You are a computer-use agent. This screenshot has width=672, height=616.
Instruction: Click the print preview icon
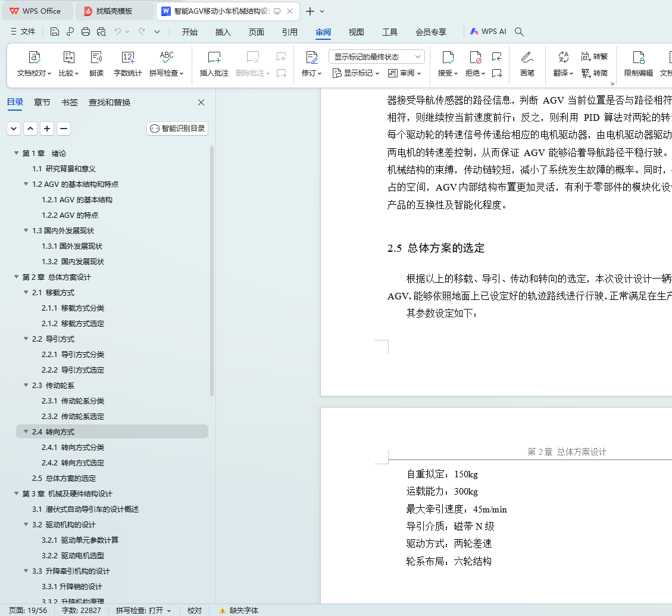[101, 32]
